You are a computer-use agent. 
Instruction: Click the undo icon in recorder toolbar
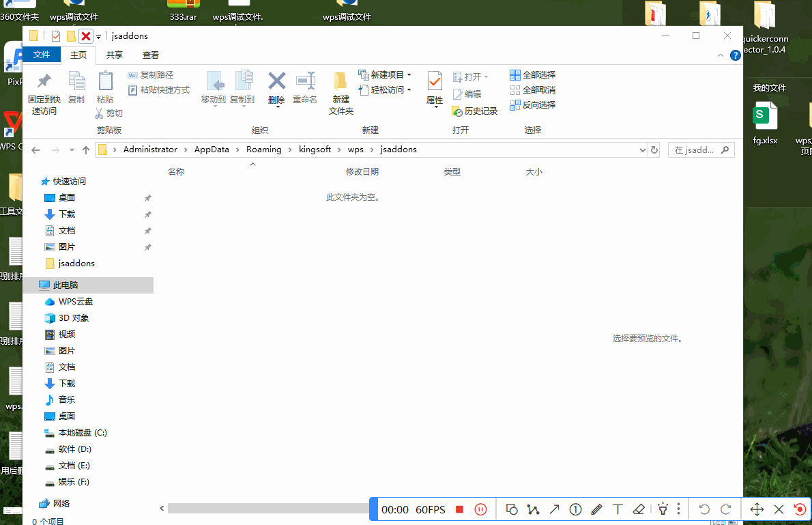[704, 509]
